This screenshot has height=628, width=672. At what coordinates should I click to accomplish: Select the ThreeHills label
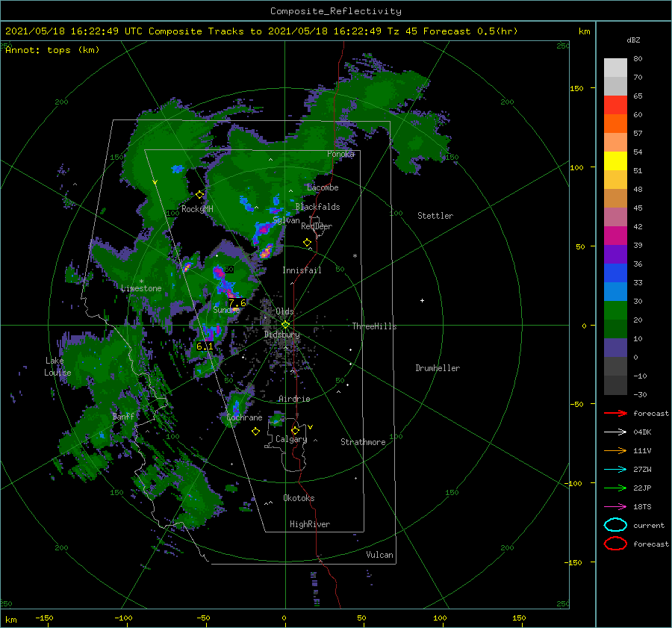374,326
